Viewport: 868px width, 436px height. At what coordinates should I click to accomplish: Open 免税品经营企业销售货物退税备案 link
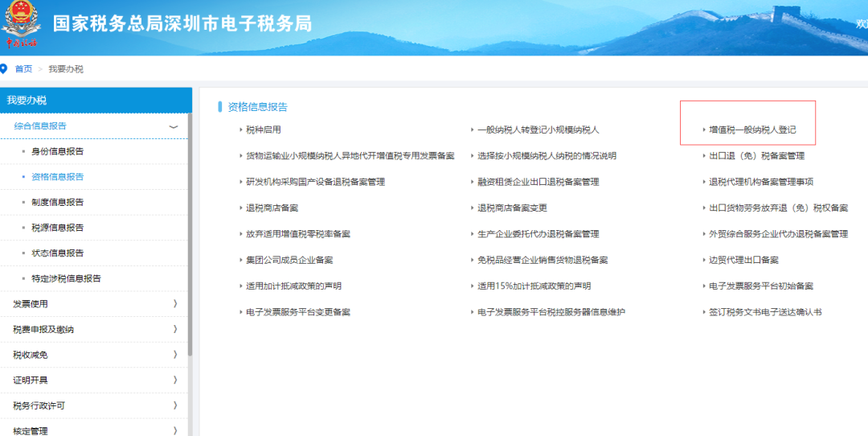tap(542, 260)
